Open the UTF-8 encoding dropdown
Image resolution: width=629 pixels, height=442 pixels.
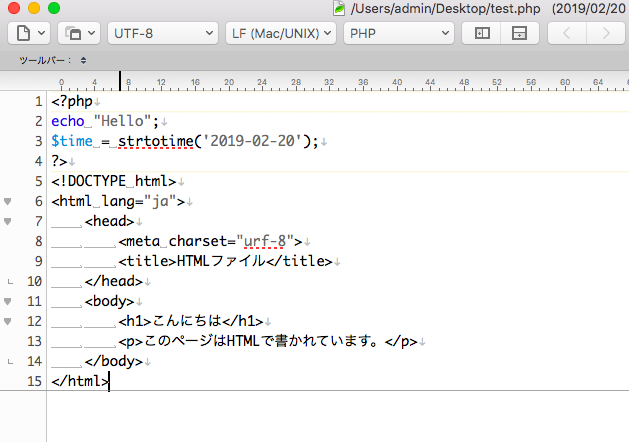pyautogui.click(x=163, y=33)
